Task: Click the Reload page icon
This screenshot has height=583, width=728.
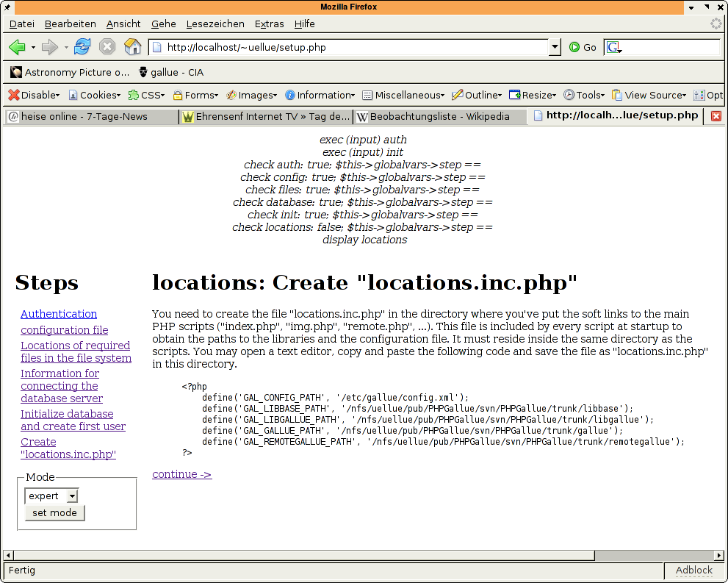Action: [x=82, y=47]
